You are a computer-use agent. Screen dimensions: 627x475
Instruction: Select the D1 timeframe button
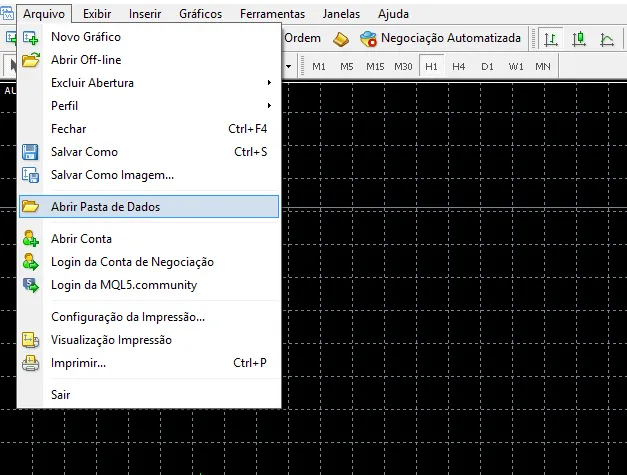487,66
